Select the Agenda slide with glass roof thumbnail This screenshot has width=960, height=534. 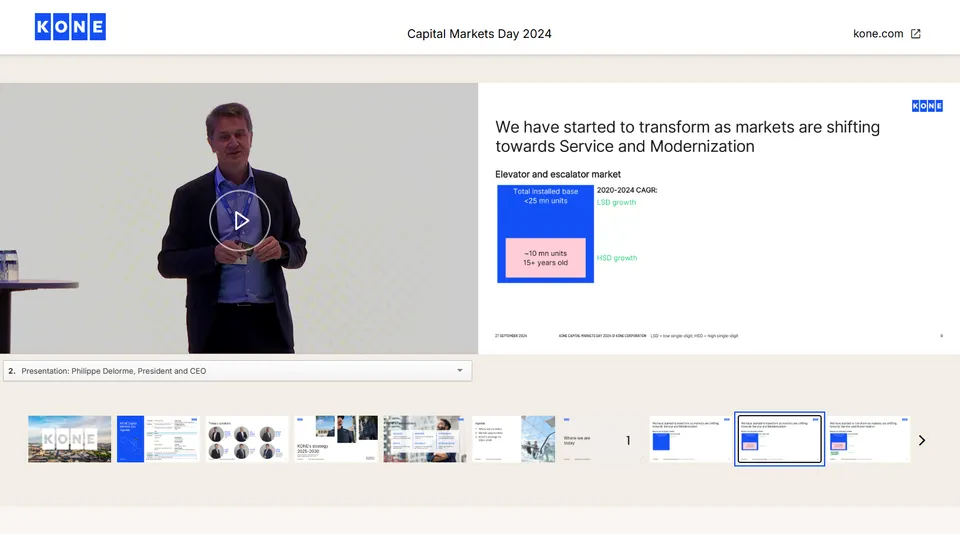(513, 439)
